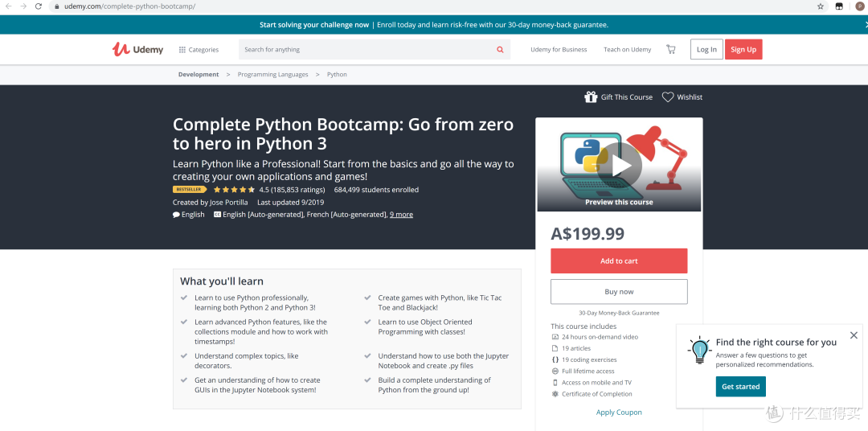Open Udemy for Business
Viewport: 868px width, 431px height.
[x=559, y=49]
